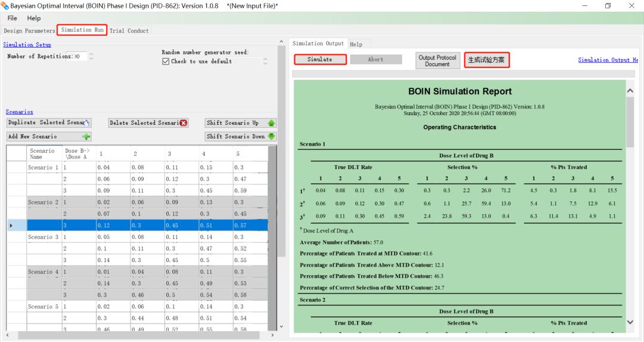Click the Dose B->\Dose A column header

[x=79, y=153]
